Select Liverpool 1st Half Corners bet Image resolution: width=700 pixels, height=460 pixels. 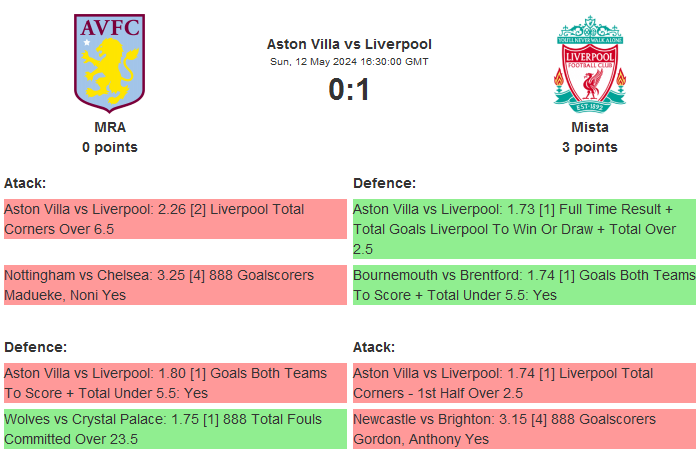pos(523,383)
